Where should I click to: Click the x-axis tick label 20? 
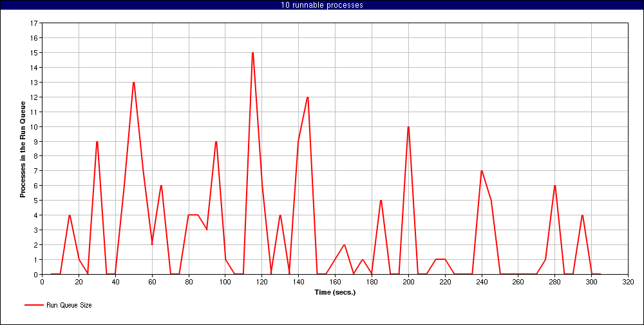(79, 282)
